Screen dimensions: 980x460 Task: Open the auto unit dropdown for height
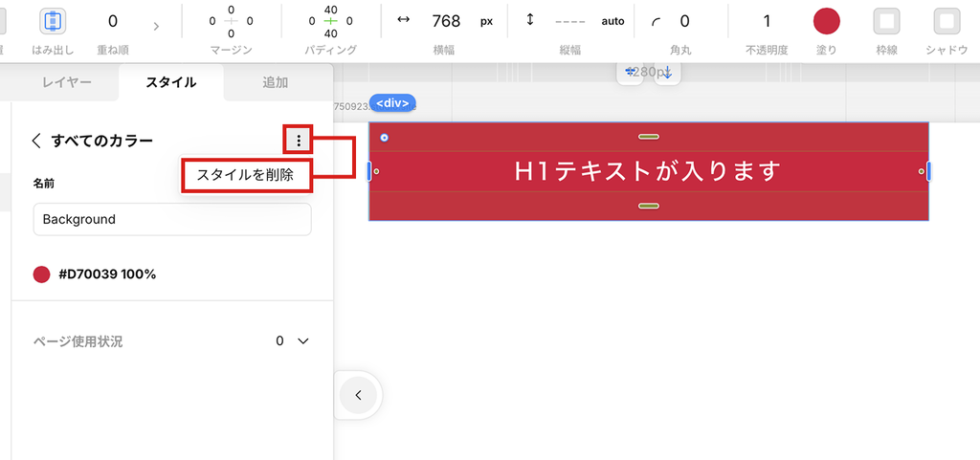[612, 21]
